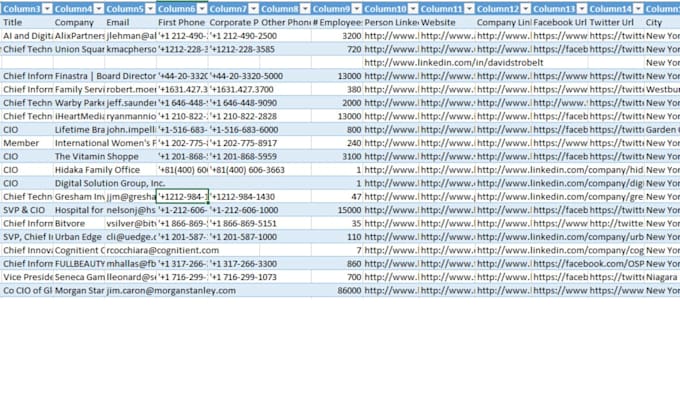Click the 'Co CIO of Gl' title cell
The image size is (680, 409).
(27, 291)
